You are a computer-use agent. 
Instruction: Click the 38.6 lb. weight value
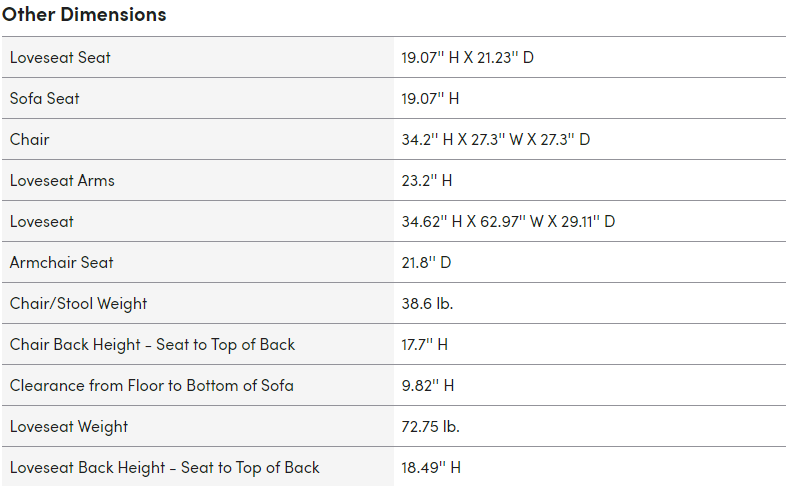[x=427, y=304]
